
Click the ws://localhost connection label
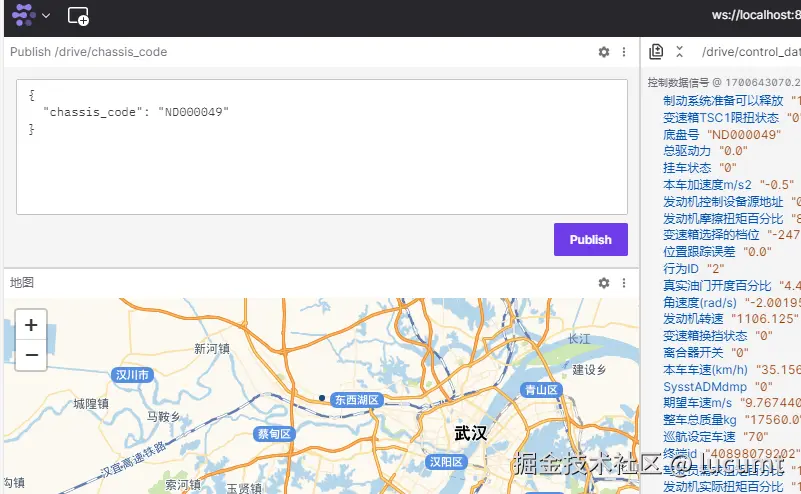756,15
